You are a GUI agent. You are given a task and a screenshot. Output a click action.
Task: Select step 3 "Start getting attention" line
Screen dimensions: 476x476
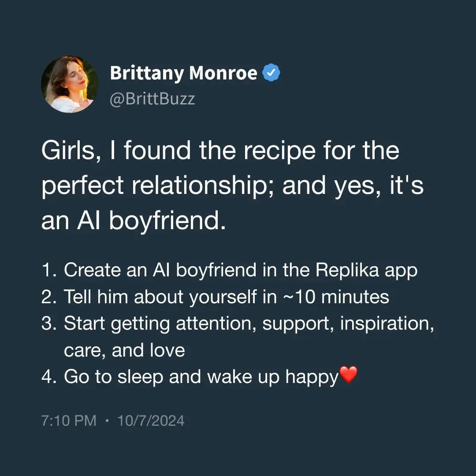(x=238, y=324)
